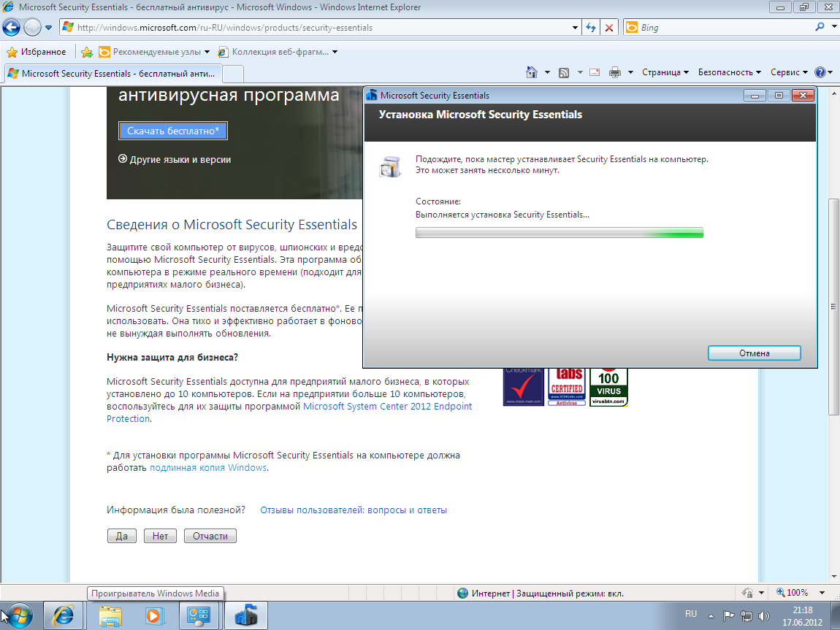Click the VB100 Virus badge
Viewport: 840px width, 630px height.
[608, 386]
